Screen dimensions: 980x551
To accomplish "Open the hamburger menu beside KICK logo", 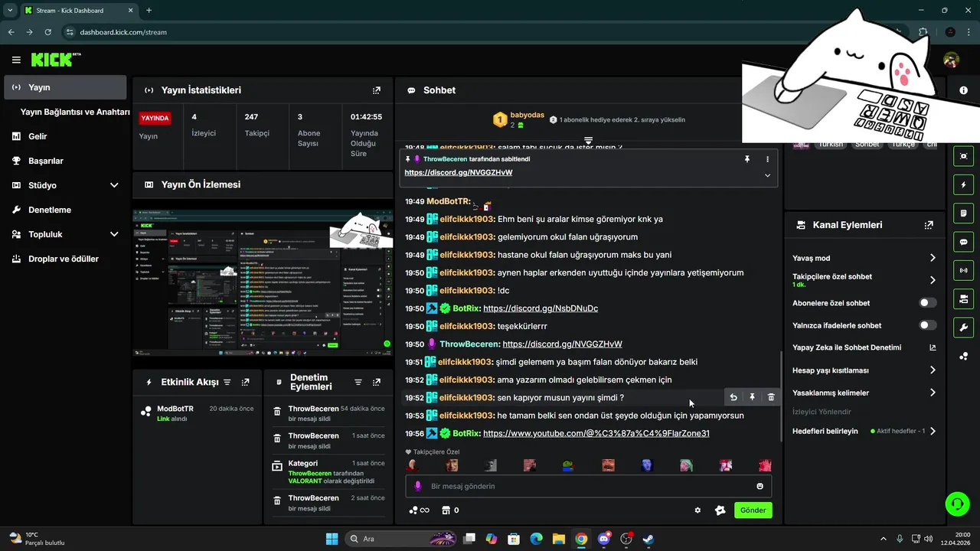I will click(x=16, y=60).
